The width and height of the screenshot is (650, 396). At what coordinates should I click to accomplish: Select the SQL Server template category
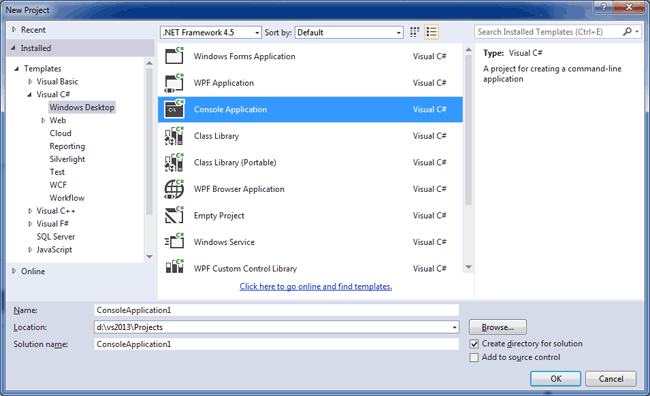tap(56, 237)
